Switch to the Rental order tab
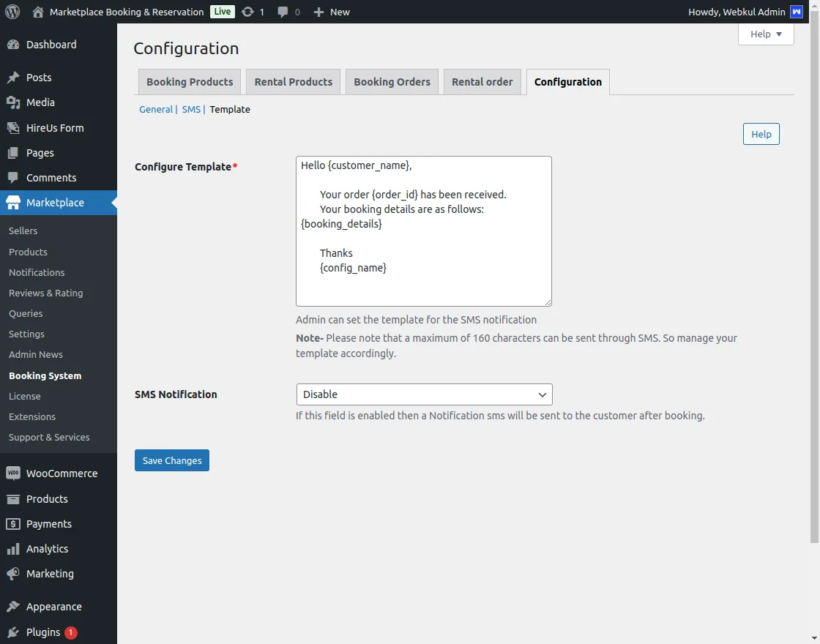This screenshot has width=820, height=644. pyautogui.click(x=482, y=82)
